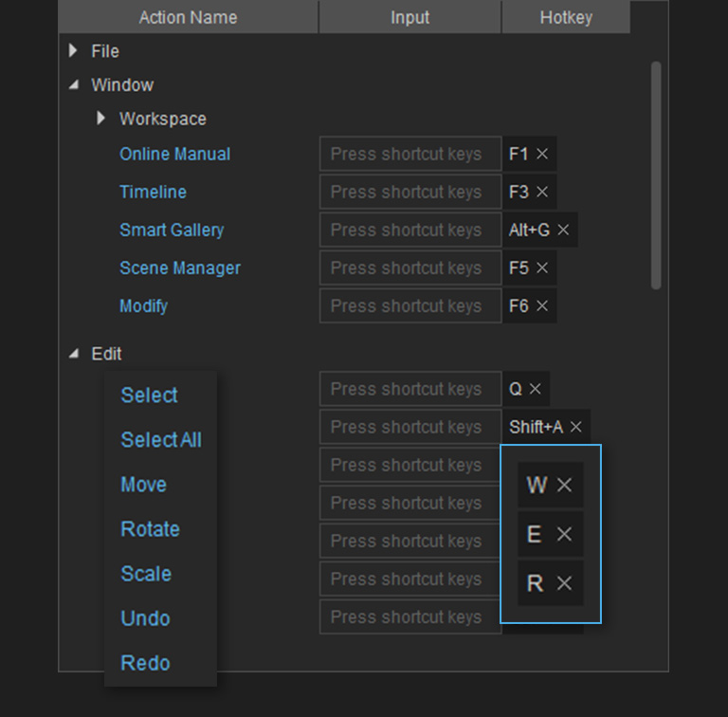This screenshot has height=717, width=728.
Task: Collapse the Edit category
Action: (74, 354)
